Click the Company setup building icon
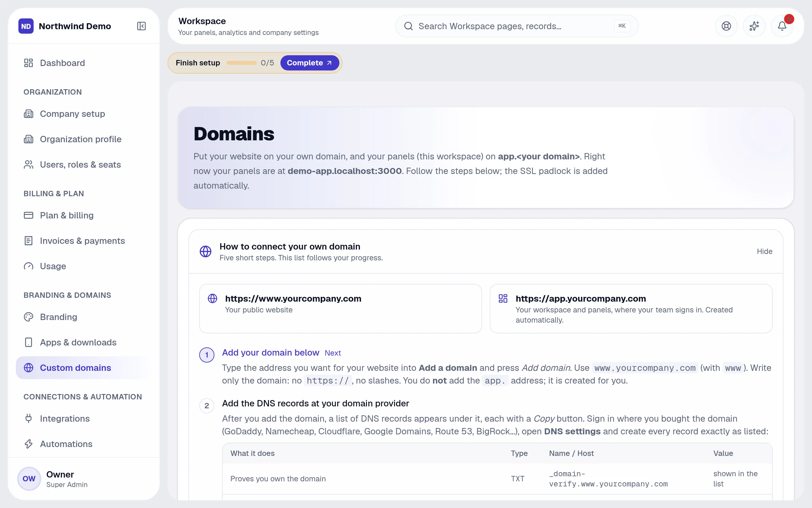The height and width of the screenshot is (508, 812). [29, 114]
